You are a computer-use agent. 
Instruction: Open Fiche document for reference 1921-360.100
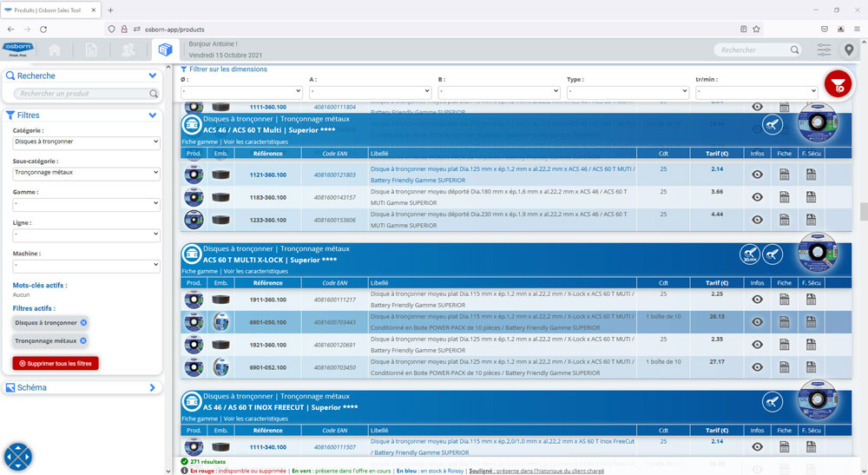785,345
